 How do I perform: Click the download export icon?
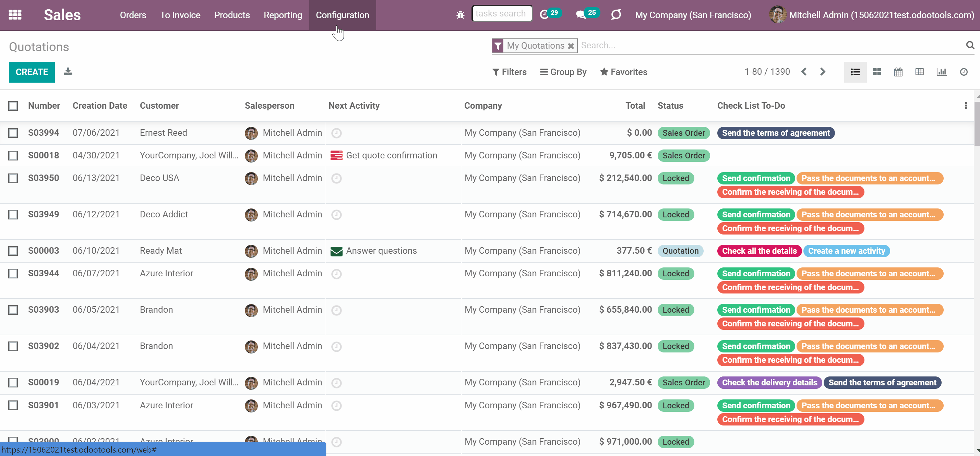pyautogui.click(x=68, y=72)
